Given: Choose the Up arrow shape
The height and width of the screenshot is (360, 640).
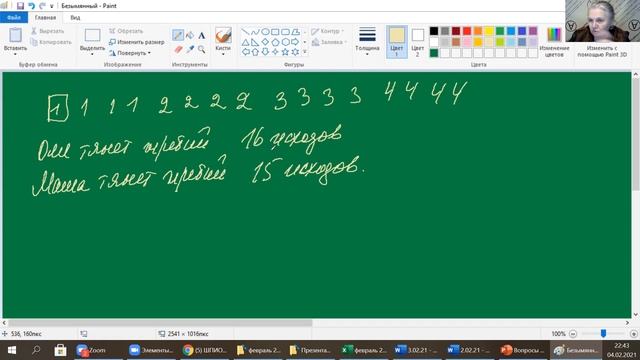Looking at the screenshot, I should pos(255,52).
